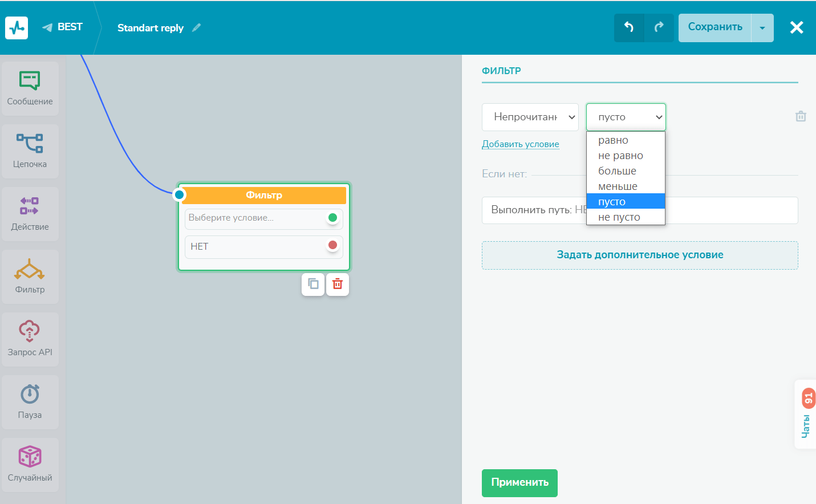This screenshot has height=504, width=816.
Task: Redo the last undone change
Action: tap(659, 27)
